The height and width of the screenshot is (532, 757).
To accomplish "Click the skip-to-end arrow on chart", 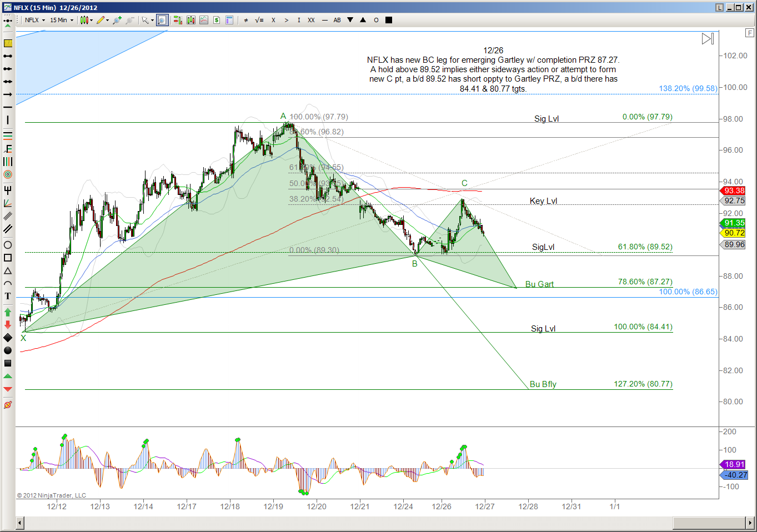I will pos(708,39).
